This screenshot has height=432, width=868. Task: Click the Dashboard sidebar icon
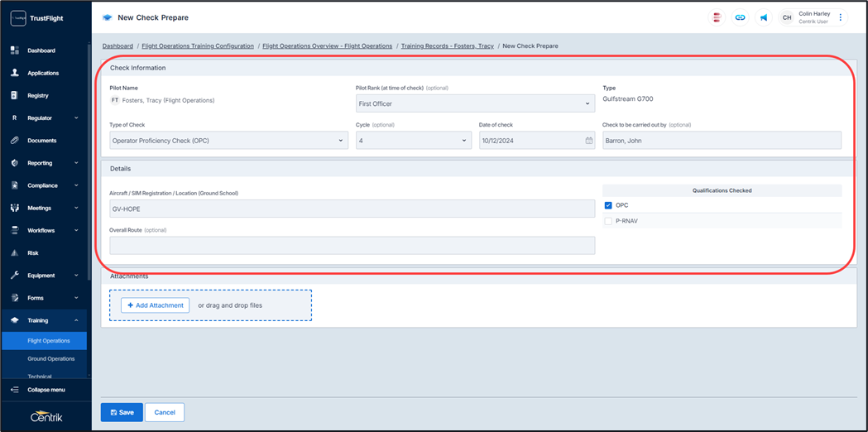[15, 50]
